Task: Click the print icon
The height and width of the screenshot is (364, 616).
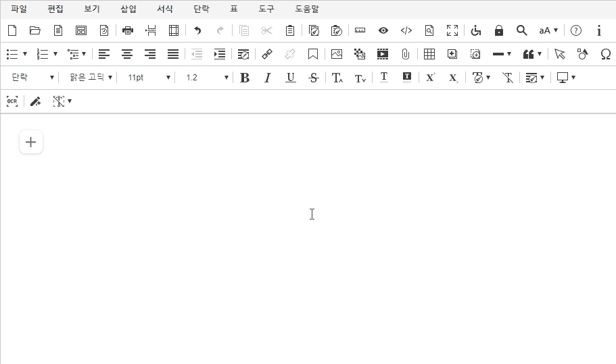Action: tap(128, 30)
